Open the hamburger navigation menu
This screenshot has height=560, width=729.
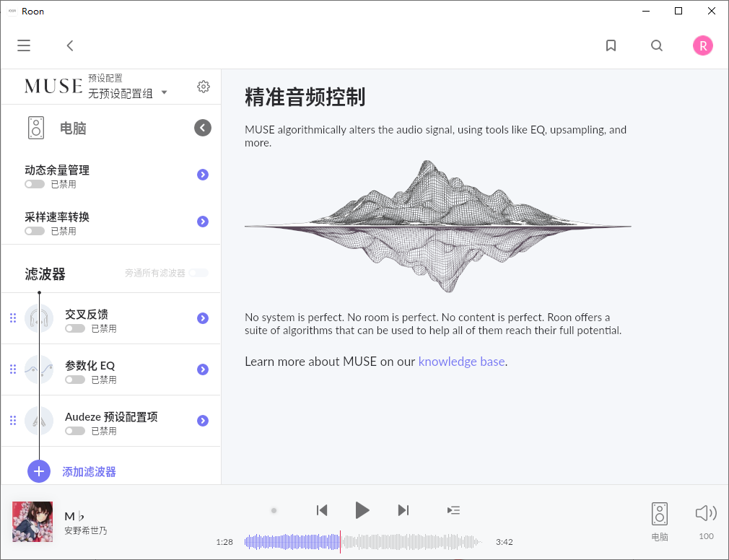[24, 45]
